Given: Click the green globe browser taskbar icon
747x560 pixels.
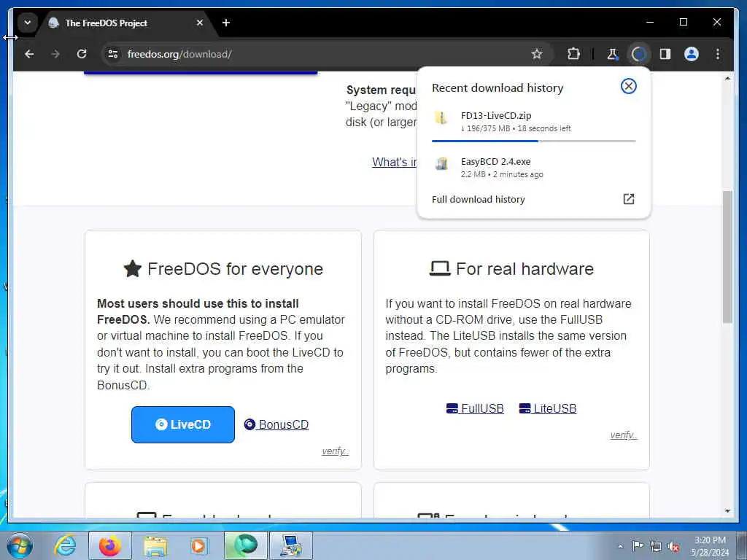Looking at the screenshot, I should coord(246,545).
